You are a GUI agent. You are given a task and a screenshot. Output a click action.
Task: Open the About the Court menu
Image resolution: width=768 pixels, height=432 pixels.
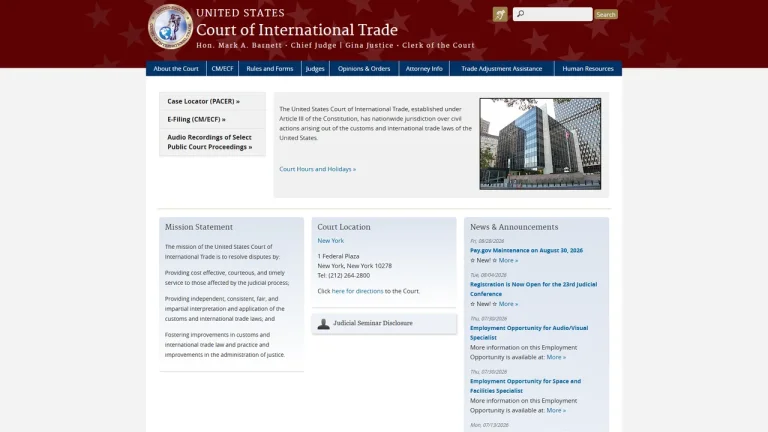point(176,69)
